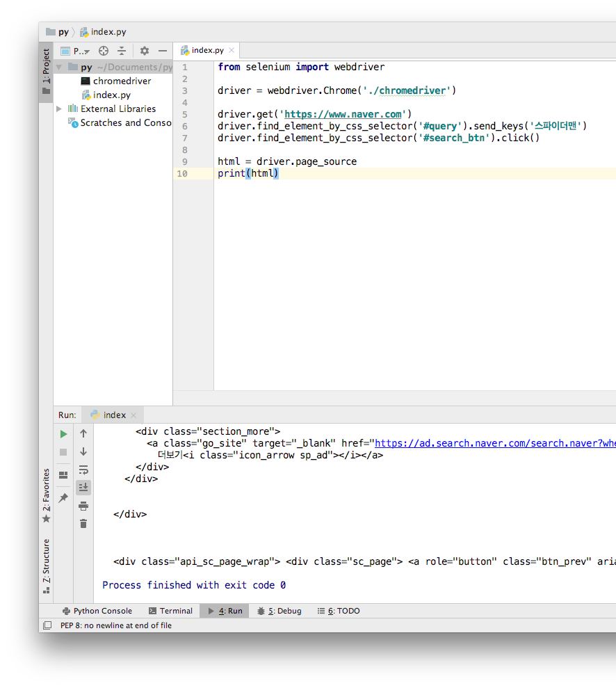The image size is (616, 688).
Task: Click the https://www.naver.com URL in code
Action: 343,115
